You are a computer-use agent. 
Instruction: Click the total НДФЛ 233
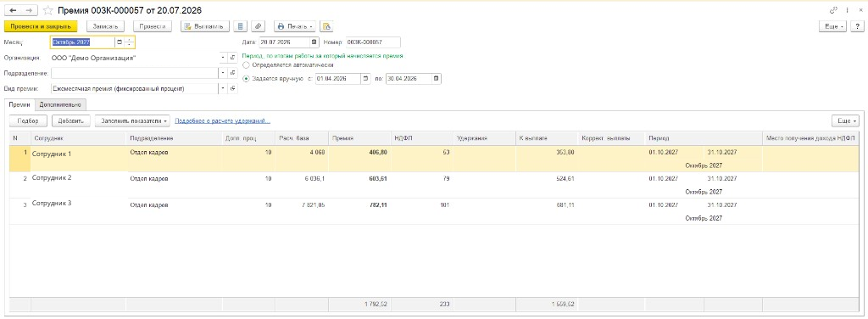point(444,304)
